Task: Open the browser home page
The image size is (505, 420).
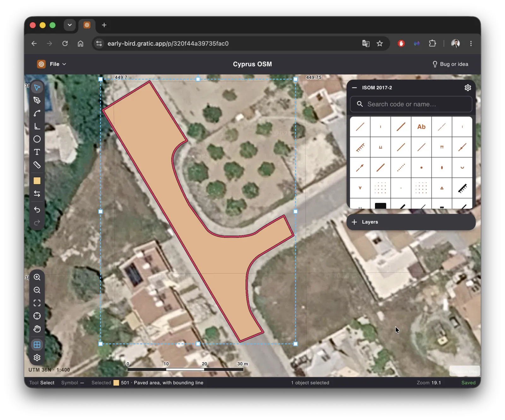Action: click(x=80, y=44)
